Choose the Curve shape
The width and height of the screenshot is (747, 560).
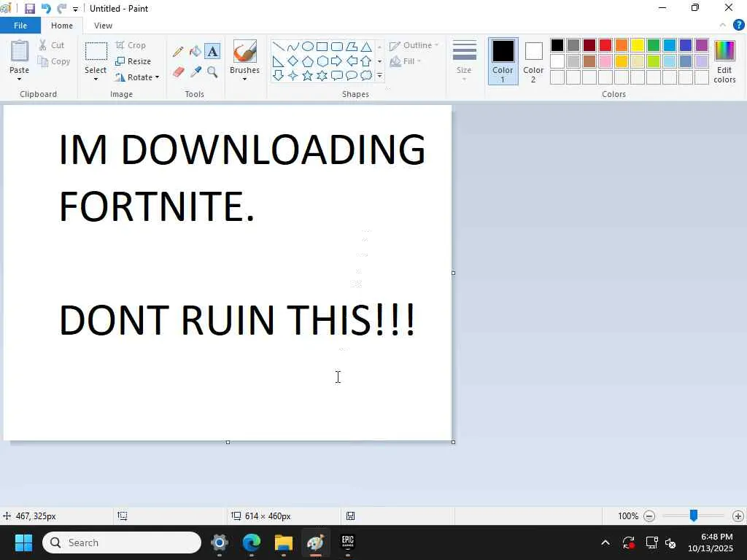(x=293, y=47)
